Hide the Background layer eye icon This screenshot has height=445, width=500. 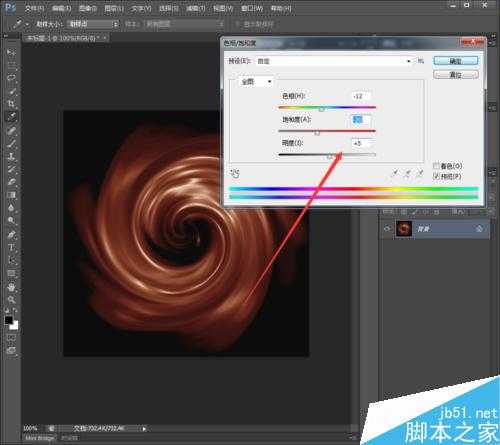point(387,229)
